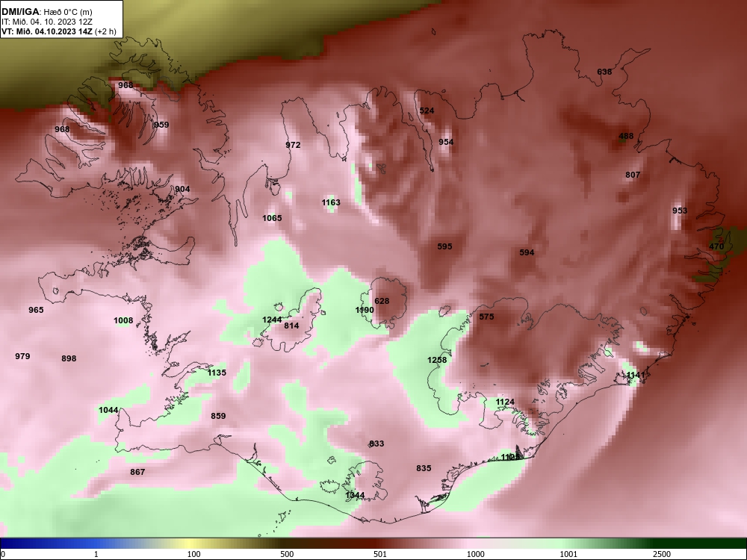Click the legend label 0

3,554
